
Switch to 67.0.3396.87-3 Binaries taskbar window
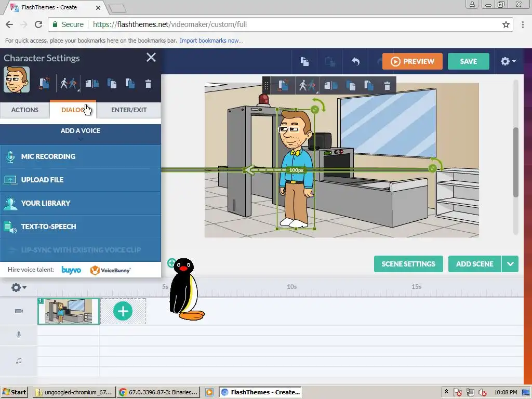click(158, 392)
